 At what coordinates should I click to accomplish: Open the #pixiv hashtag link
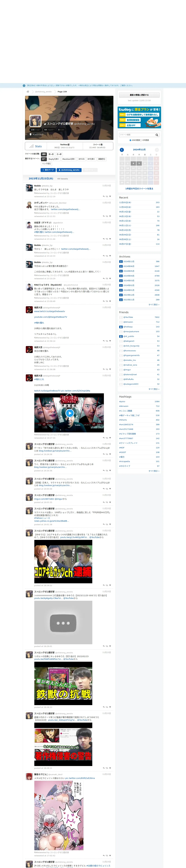[122, 402]
